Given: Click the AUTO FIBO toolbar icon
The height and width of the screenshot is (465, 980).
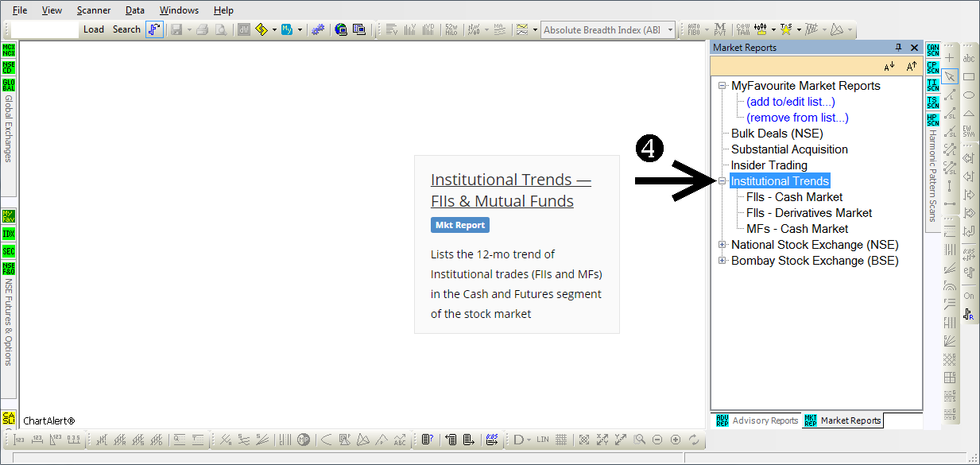Looking at the screenshot, I should click(694, 29).
